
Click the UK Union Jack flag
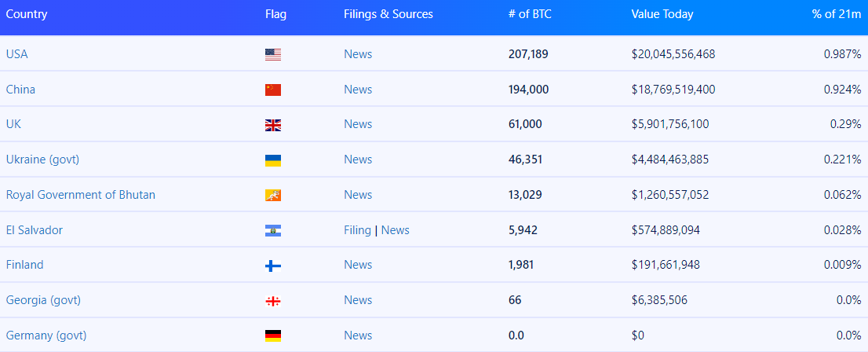[x=272, y=125]
